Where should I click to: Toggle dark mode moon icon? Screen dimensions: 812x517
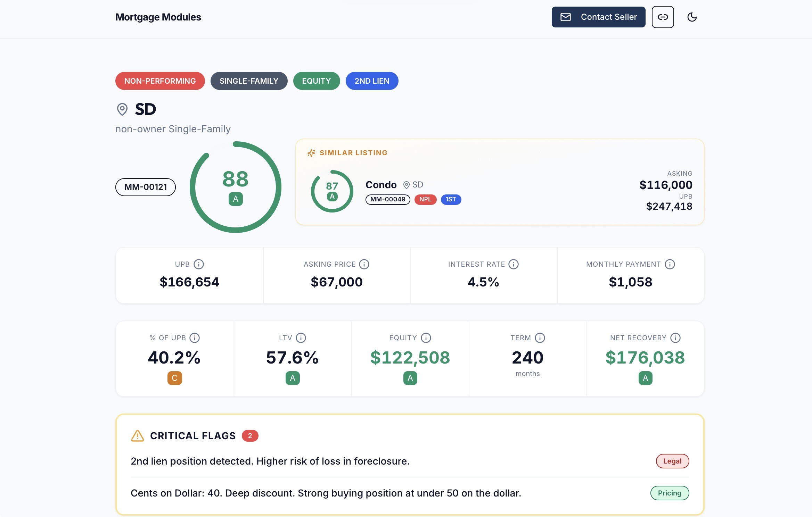click(x=692, y=17)
